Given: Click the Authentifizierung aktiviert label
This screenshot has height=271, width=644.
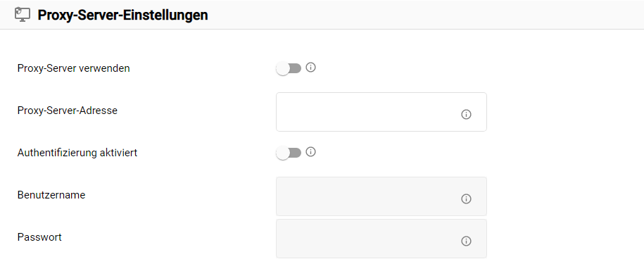Looking at the screenshot, I should (77, 153).
